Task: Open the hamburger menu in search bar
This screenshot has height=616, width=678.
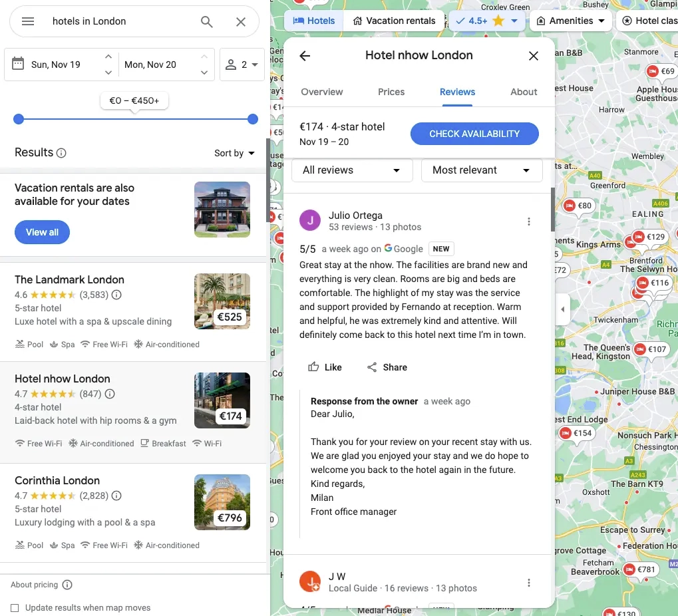Action: (x=28, y=21)
